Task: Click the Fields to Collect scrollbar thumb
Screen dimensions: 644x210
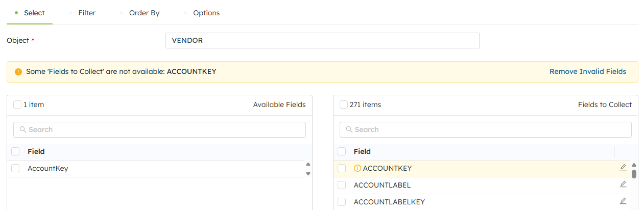Action: tap(634, 174)
